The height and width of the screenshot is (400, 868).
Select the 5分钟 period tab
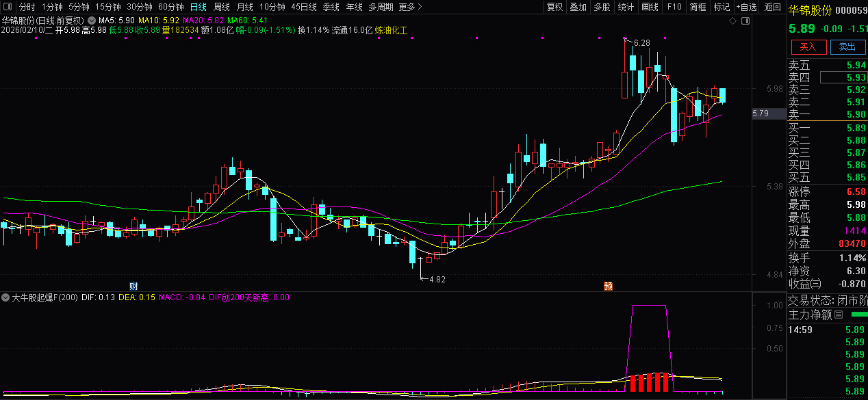[x=79, y=7]
